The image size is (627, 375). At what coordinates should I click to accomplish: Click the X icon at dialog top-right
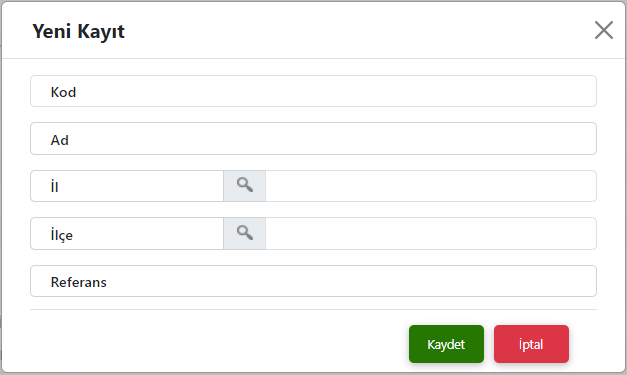603,30
